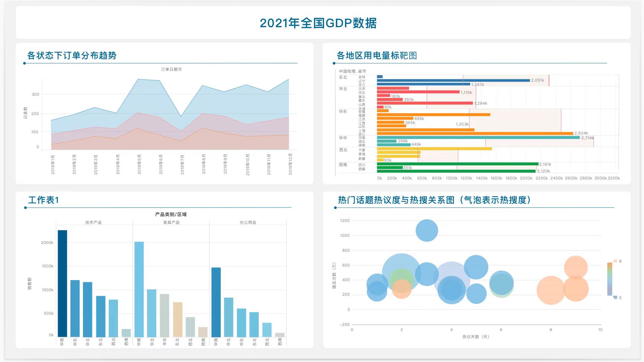Select the red 1,284k 华北 bar
The height and width of the screenshot is (362, 644).
tap(425, 103)
